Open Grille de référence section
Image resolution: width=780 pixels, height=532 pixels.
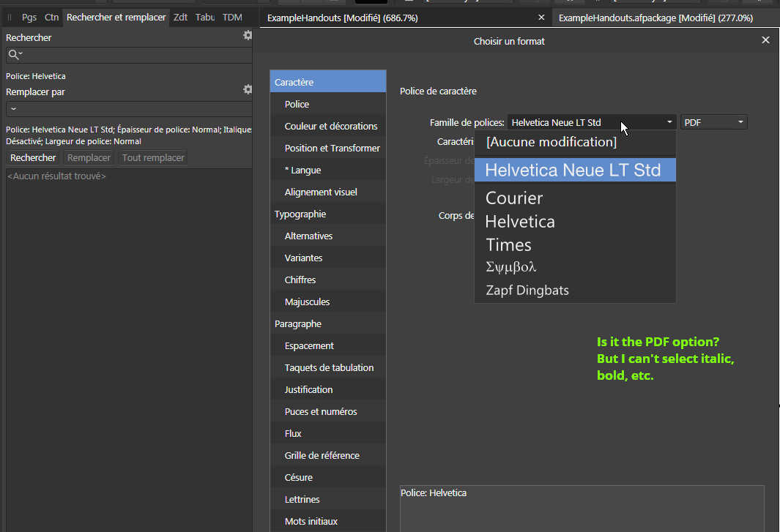click(328, 455)
